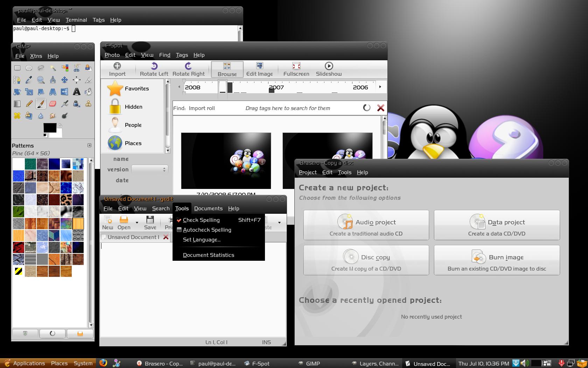Screen dimensions: 588x368
Task: Select GIMP Paths pen tool
Action: tap(17, 80)
